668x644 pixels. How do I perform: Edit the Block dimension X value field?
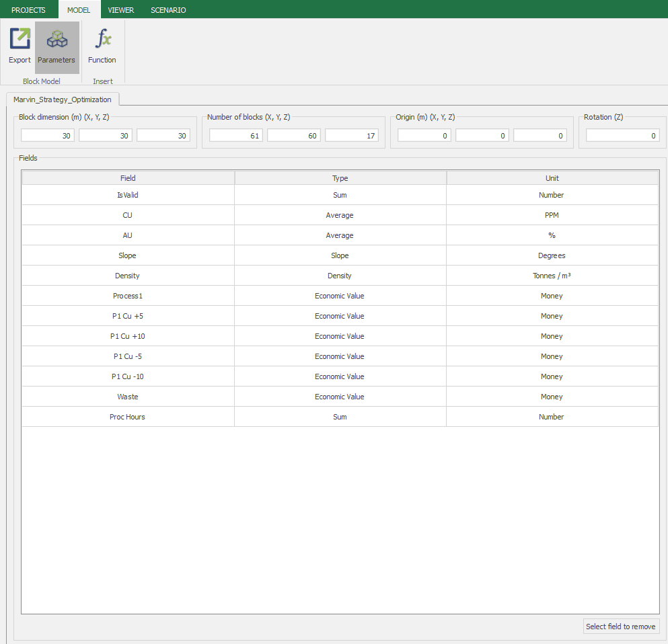coord(48,136)
